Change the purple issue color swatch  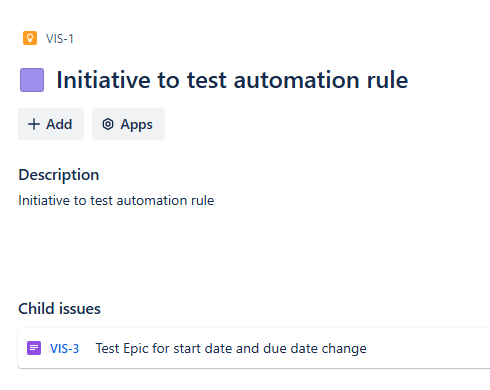click(32, 80)
